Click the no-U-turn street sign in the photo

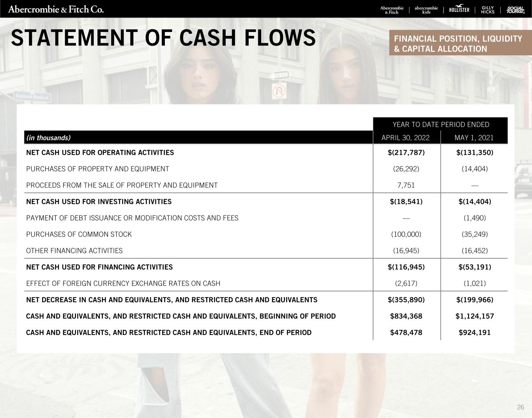(x=279, y=91)
